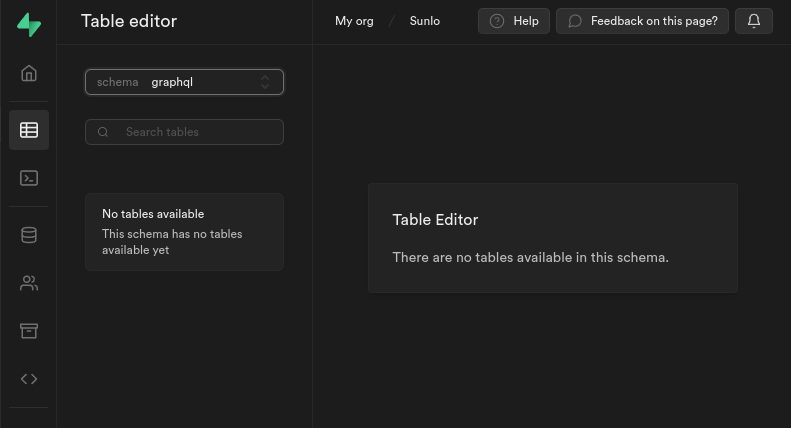Open the Database sidebar icon
The image size is (791, 428).
(29, 235)
